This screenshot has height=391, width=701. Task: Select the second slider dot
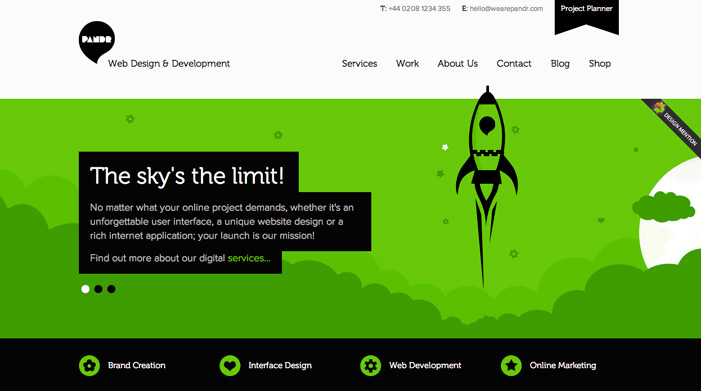pos(98,289)
